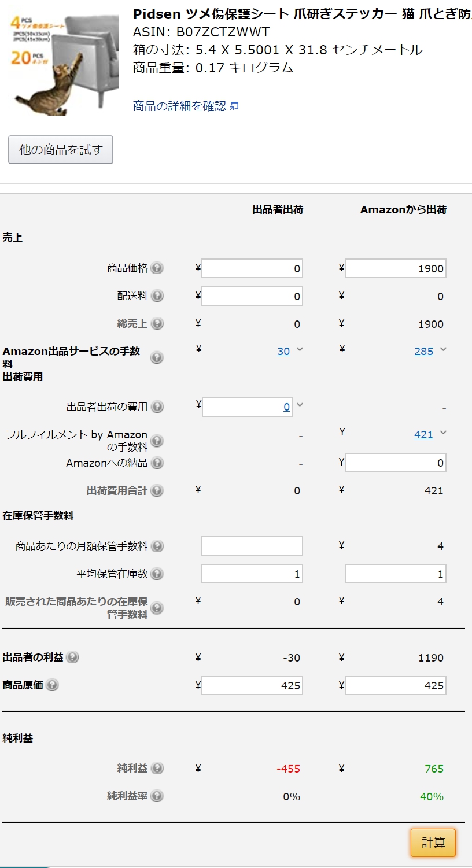
Task: Click help icon next to 配送料
Action: coord(157,296)
